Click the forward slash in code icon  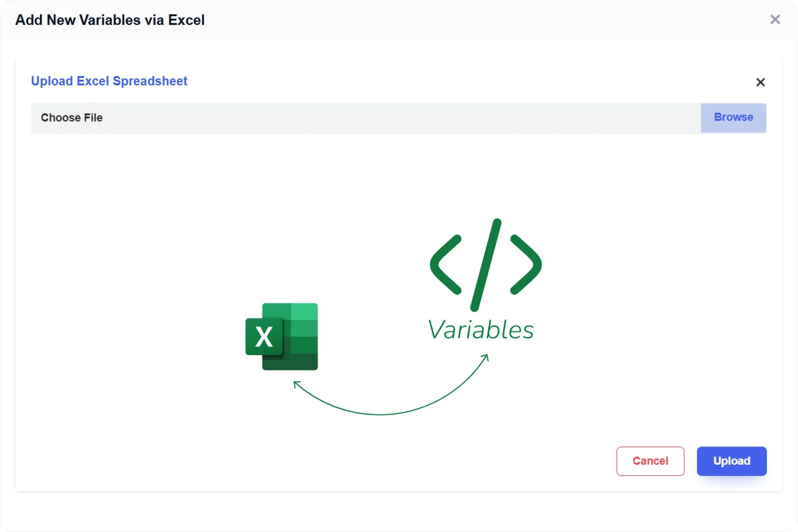(486, 265)
